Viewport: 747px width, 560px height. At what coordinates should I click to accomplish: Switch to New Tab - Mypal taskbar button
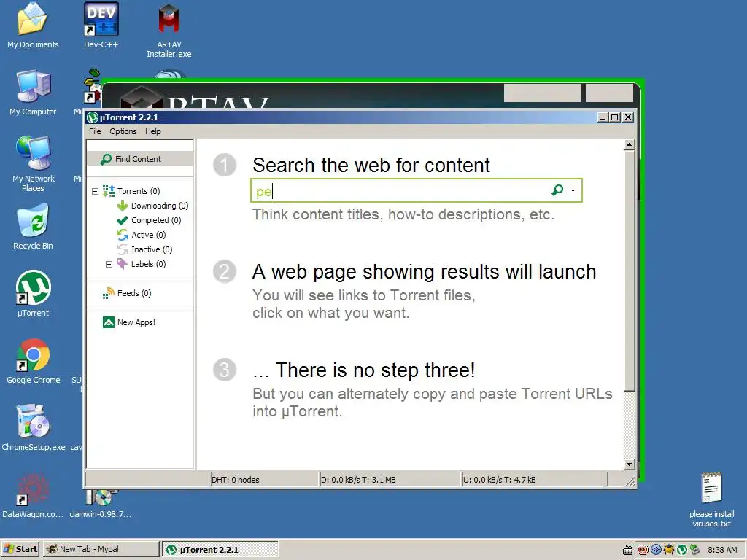tap(101, 550)
